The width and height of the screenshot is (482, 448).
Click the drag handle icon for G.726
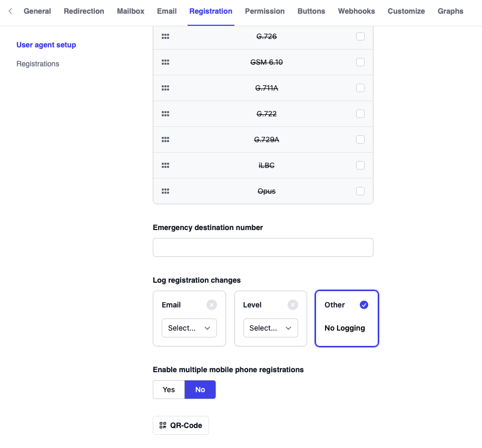(165, 36)
